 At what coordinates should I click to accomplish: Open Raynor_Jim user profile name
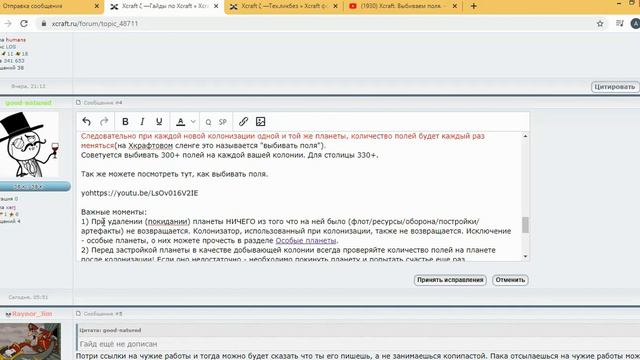pyautogui.click(x=32, y=313)
